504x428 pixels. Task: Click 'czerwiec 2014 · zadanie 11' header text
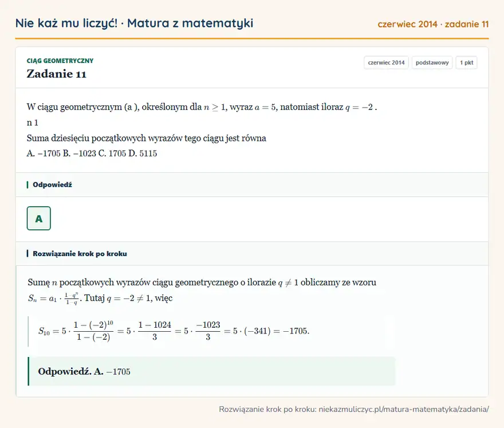pos(433,24)
